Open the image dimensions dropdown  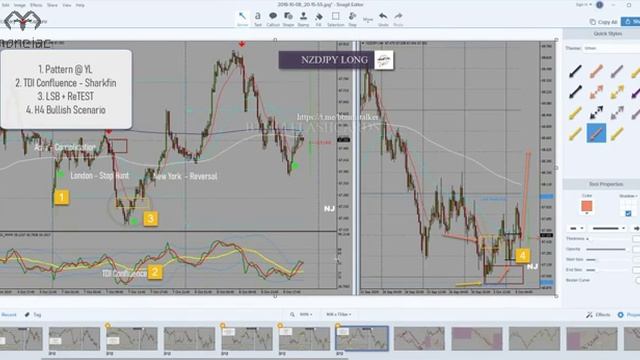(338, 315)
